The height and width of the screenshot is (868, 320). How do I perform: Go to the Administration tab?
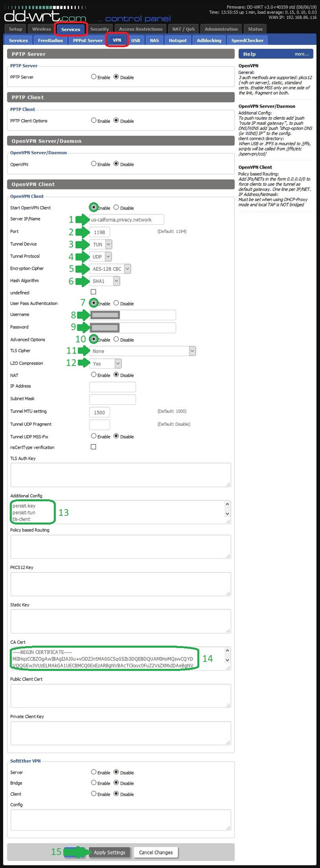pyautogui.click(x=221, y=29)
